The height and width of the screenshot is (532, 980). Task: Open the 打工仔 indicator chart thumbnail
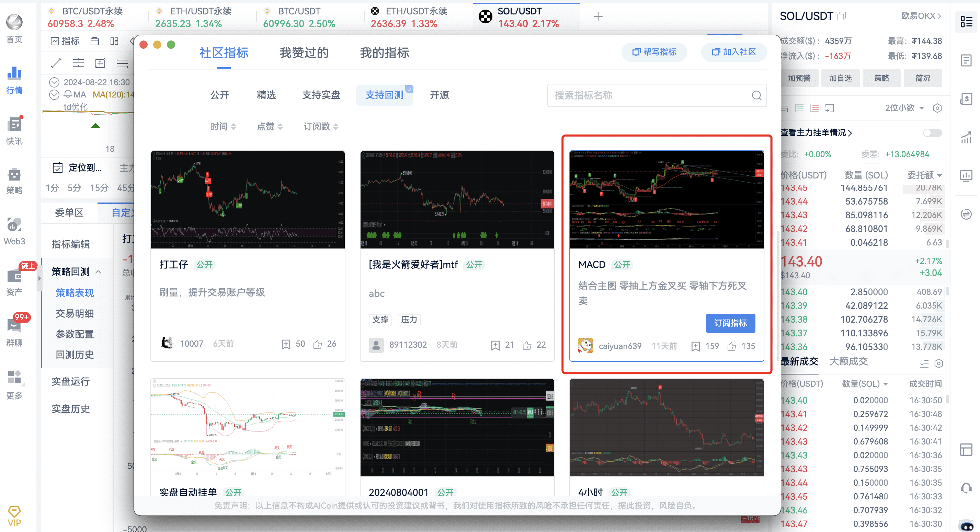point(248,200)
